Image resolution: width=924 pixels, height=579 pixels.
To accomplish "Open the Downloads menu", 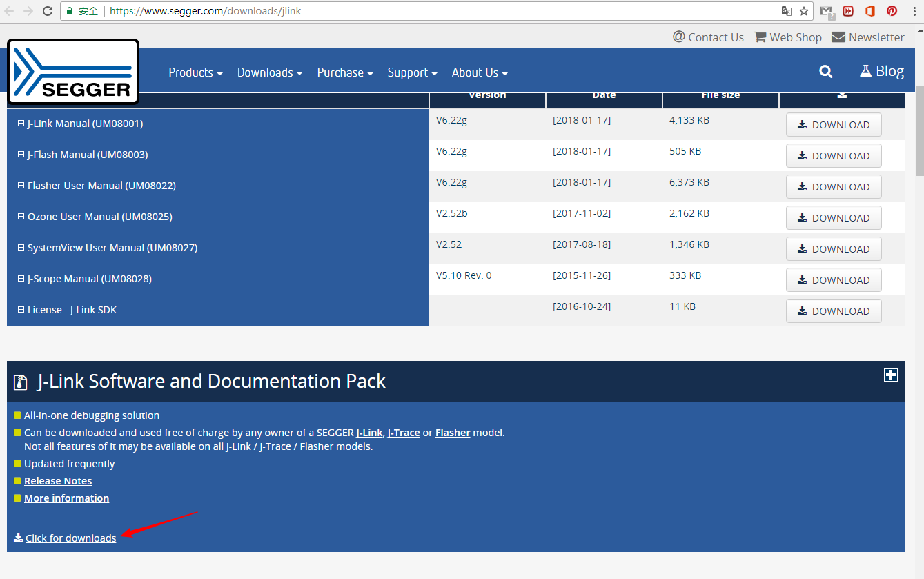I will click(270, 72).
